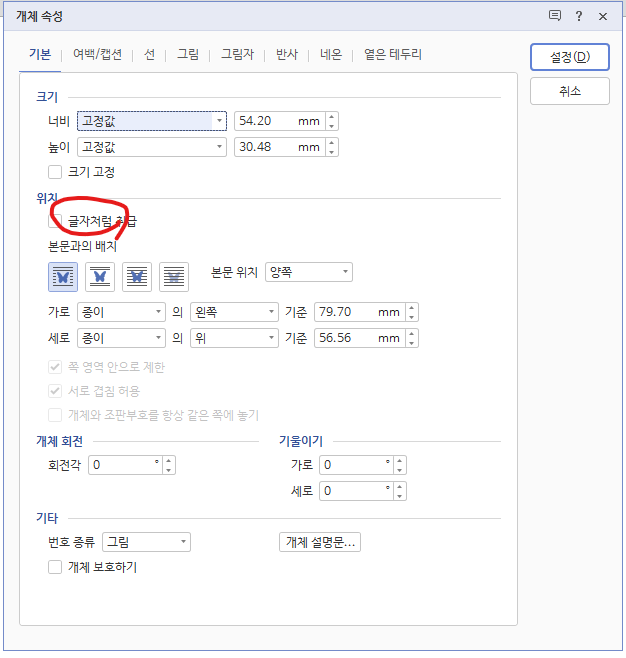626x658 pixels.
Task: Choose the in-front-of-text wrap icon
Action: point(174,277)
